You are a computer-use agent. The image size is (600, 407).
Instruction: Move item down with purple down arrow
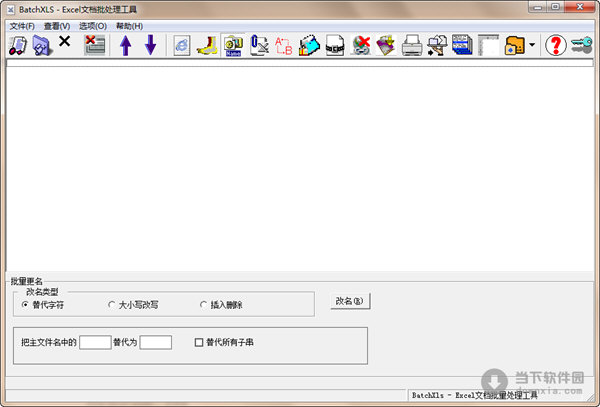click(150, 45)
